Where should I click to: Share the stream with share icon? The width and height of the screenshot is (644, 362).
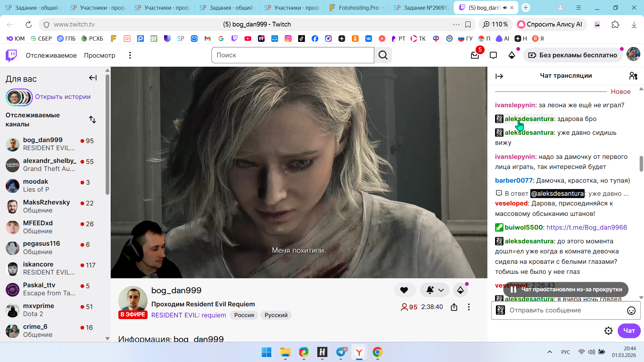click(454, 307)
